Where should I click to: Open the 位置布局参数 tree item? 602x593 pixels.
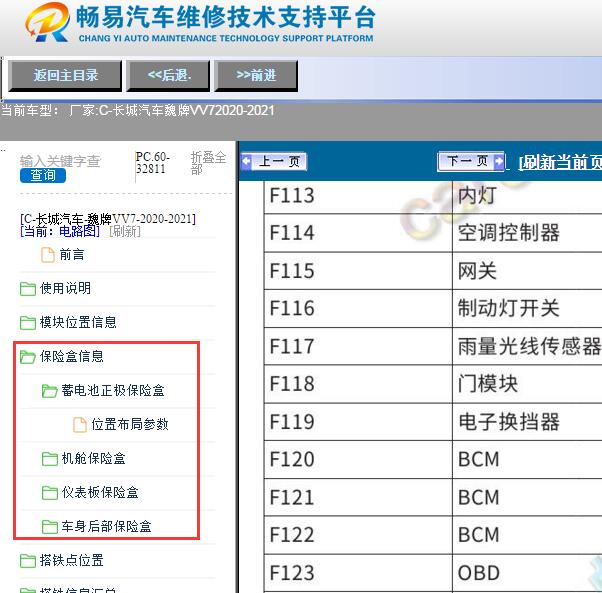[130, 424]
